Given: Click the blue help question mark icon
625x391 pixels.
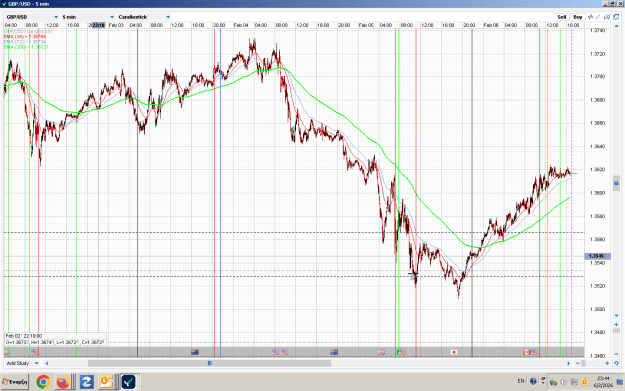Looking at the screenshot, I should pos(533,381).
